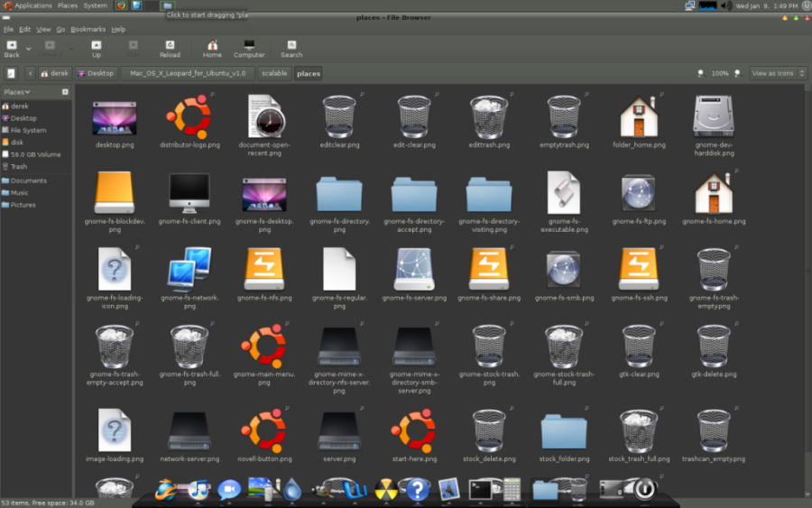The width and height of the screenshot is (812, 508).
Task: Select document-open-recent.png clock icon
Action: pos(264,116)
